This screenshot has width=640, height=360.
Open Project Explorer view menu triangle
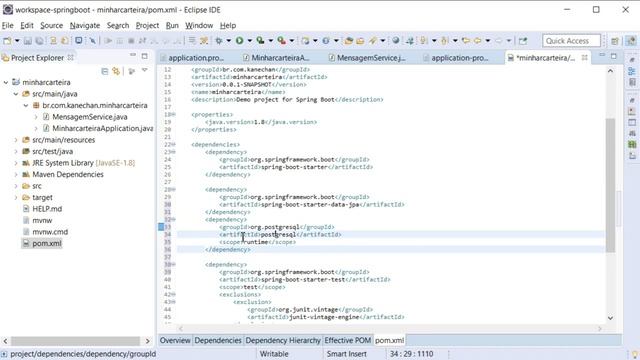tap(145, 71)
